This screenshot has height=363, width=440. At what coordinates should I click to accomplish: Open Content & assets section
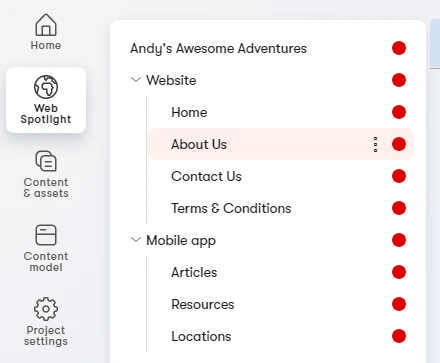pyautogui.click(x=46, y=174)
